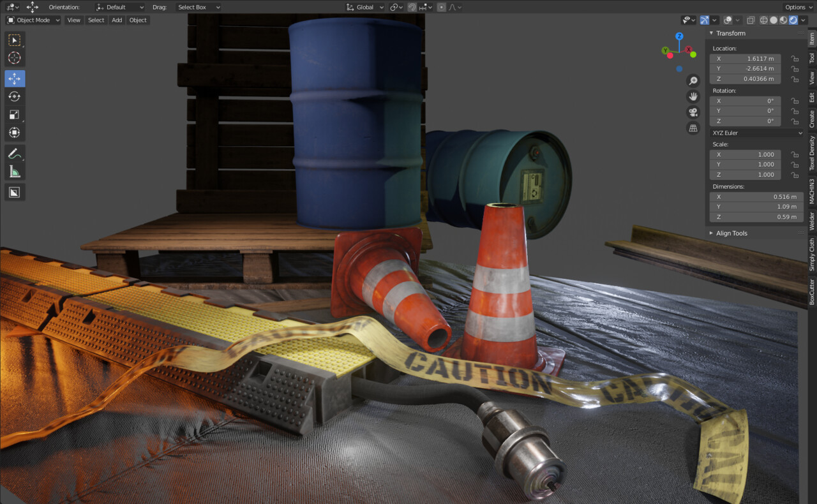Image resolution: width=817 pixels, height=504 pixels.
Task: Select material preview shading
Action: (783, 20)
